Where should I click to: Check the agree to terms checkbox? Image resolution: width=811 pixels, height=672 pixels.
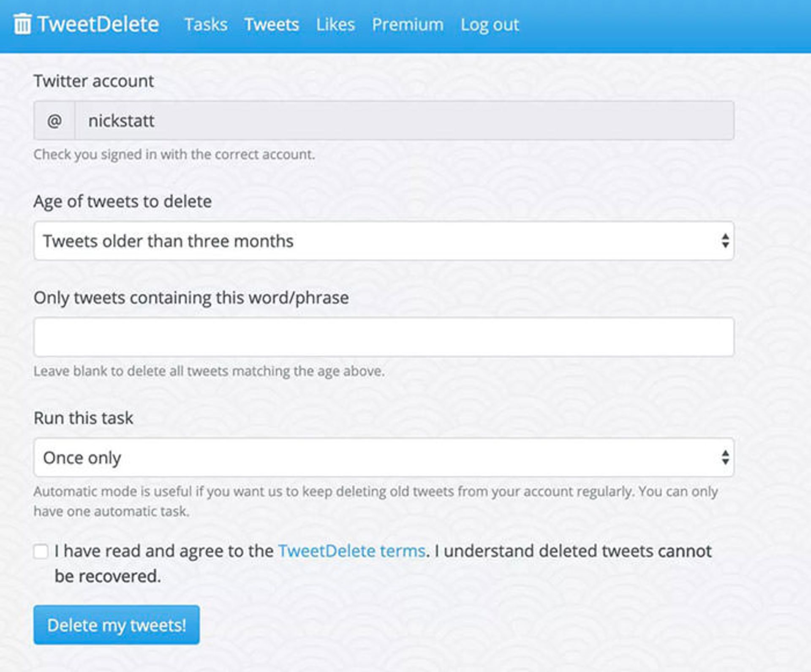[x=41, y=551]
